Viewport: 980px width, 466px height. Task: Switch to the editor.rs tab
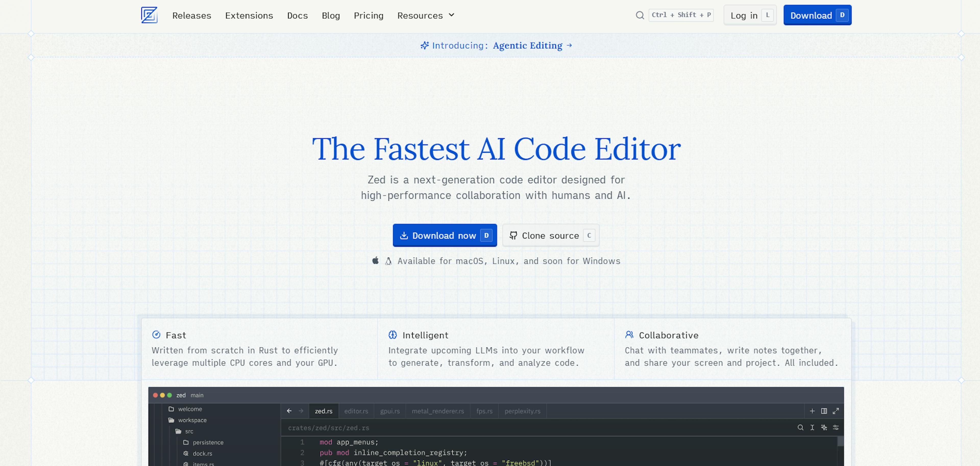pyautogui.click(x=356, y=411)
